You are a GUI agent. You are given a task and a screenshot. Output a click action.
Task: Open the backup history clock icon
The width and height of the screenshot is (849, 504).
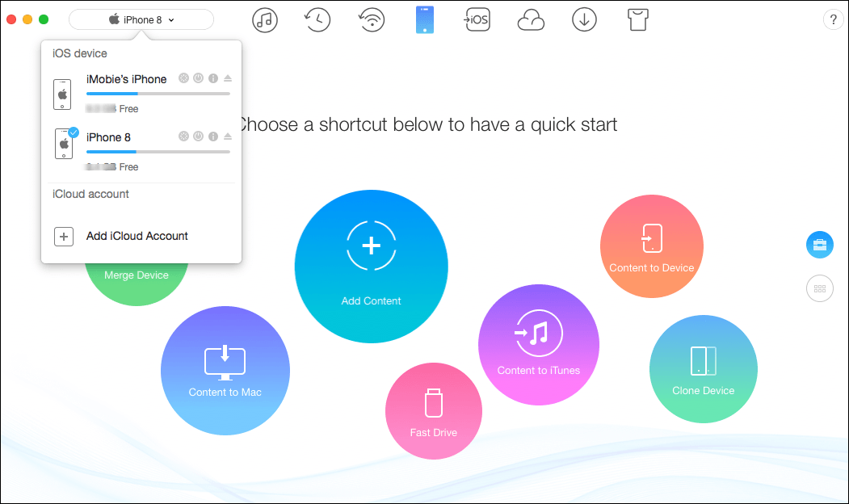317,20
